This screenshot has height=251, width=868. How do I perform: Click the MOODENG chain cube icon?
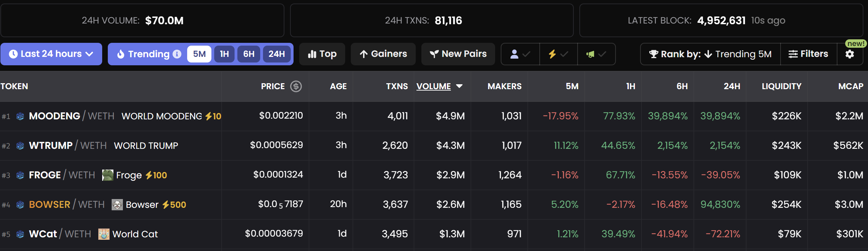tap(20, 116)
